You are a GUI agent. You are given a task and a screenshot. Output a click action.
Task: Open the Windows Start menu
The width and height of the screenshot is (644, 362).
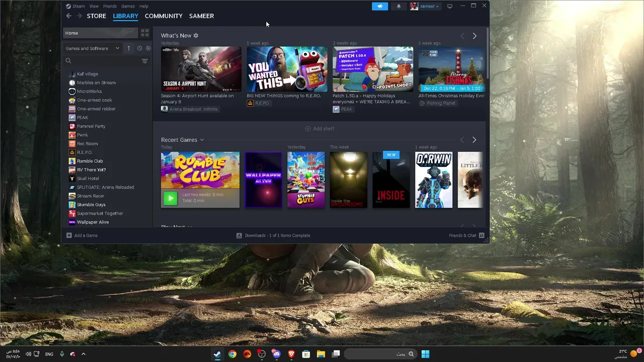tap(425, 354)
